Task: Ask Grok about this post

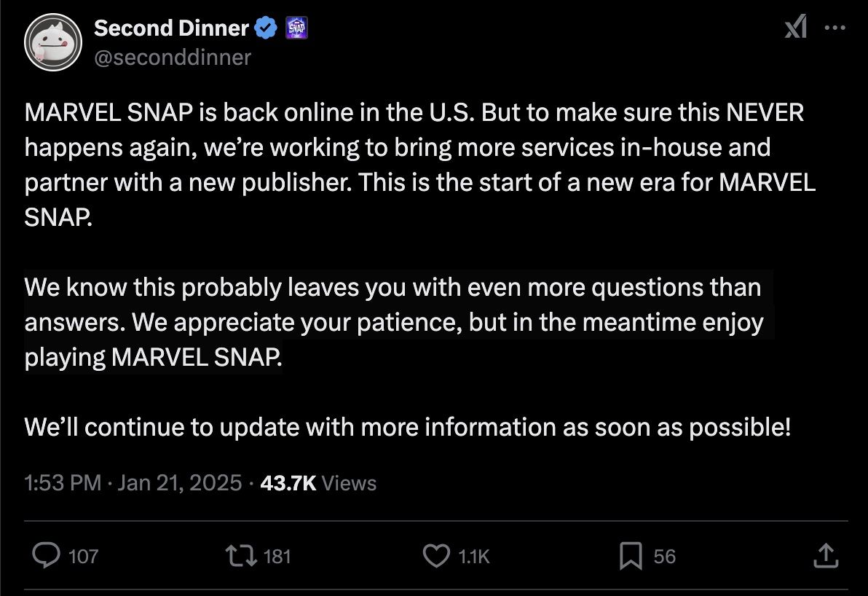Action: coord(795,26)
